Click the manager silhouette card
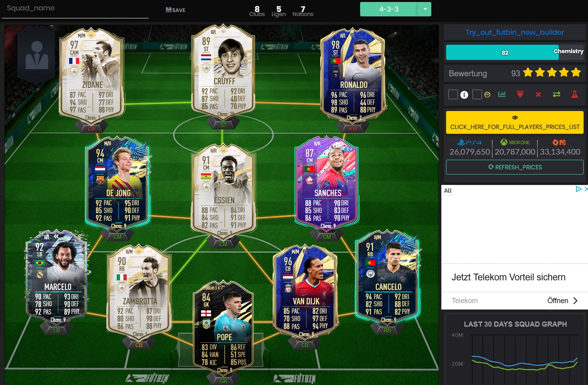The image size is (588, 385). (x=36, y=54)
